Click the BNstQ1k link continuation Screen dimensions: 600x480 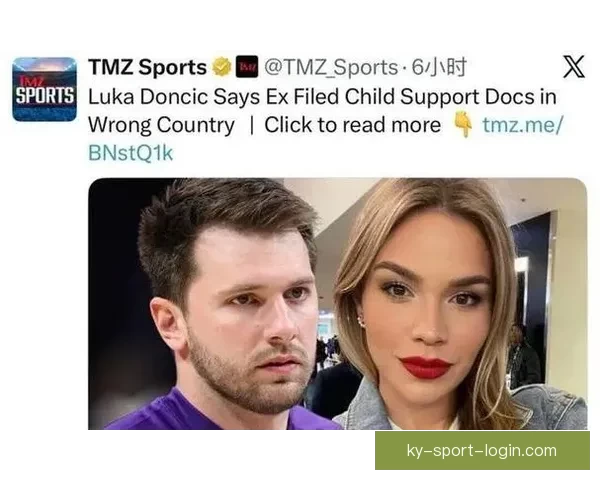click(131, 153)
